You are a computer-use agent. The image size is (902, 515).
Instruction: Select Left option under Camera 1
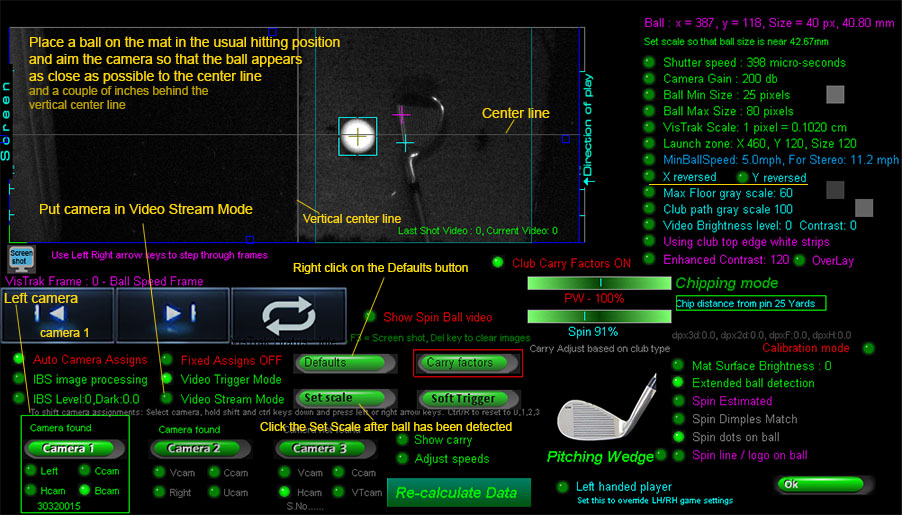[x=31, y=471]
